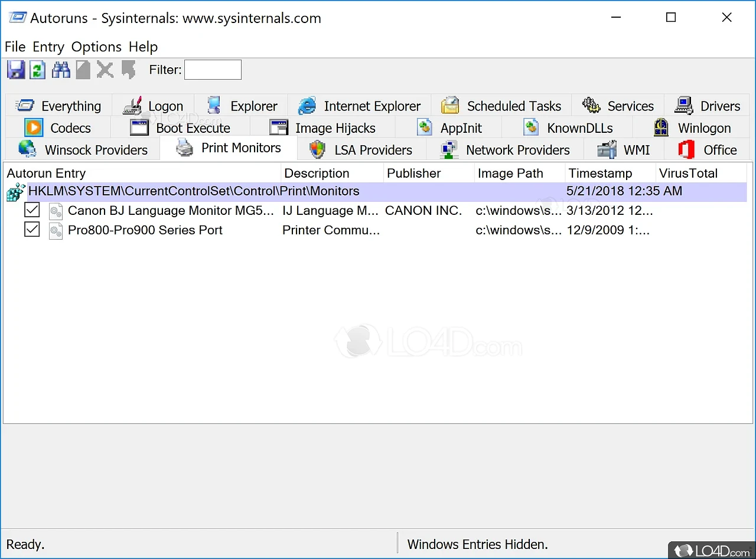Click the Printer Commu... description cell
Screen dimensions: 756x559
331,230
